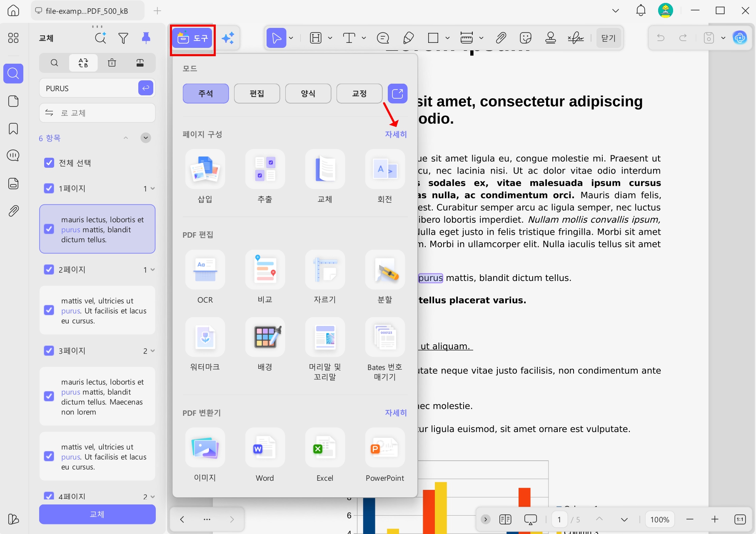756x534 pixels.
Task: Click the '로 교체' replacement text field
Action: tap(97, 113)
